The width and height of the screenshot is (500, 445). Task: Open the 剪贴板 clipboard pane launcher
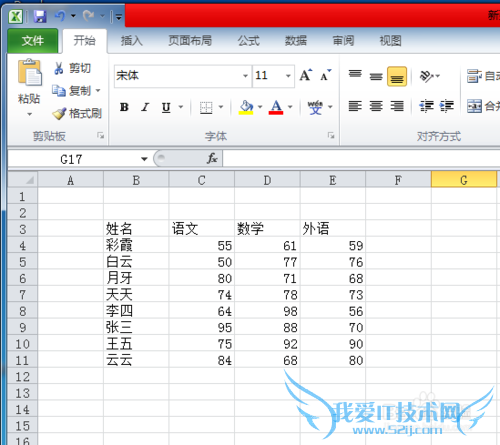point(100,135)
